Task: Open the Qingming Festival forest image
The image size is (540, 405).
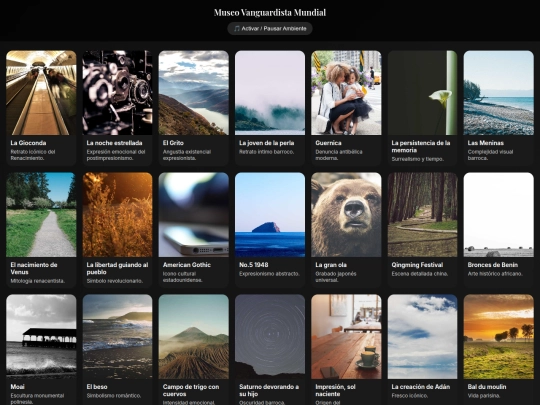Action: click(x=423, y=215)
